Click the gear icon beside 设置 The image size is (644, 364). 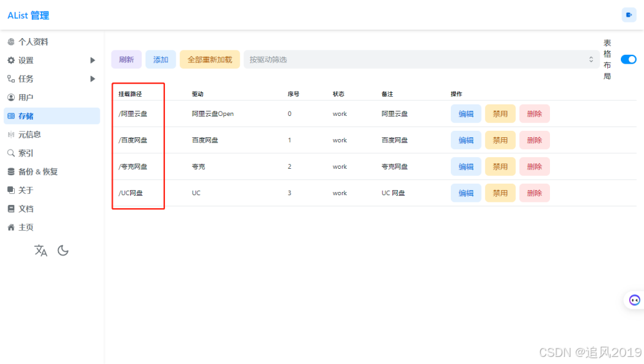coord(11,61)
